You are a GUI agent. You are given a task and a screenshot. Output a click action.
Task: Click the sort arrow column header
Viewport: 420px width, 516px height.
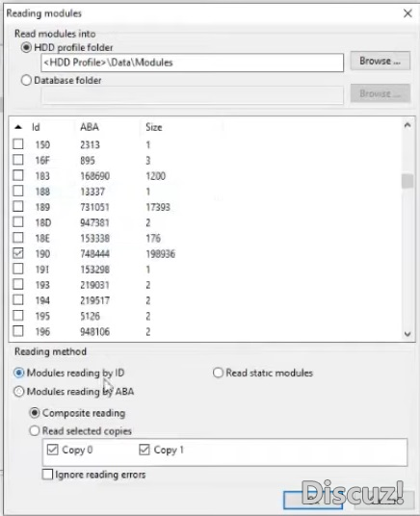click(x=18, y=127)
